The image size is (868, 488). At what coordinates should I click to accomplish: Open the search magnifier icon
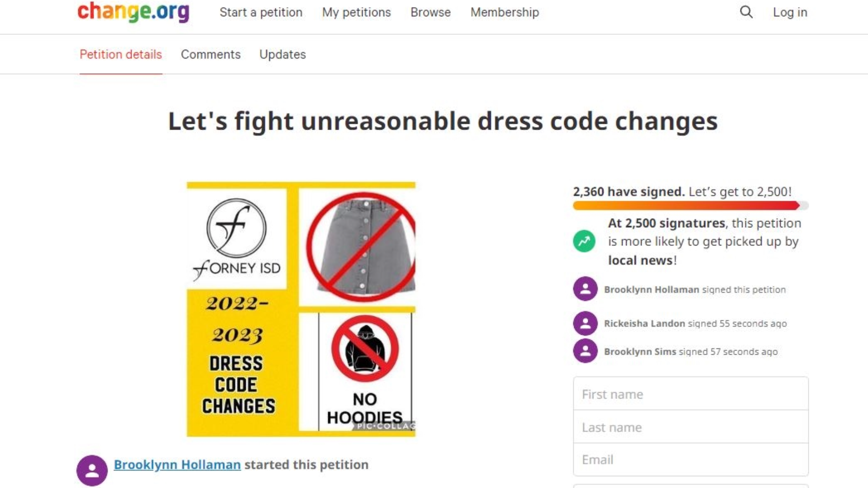pos(746,12)
